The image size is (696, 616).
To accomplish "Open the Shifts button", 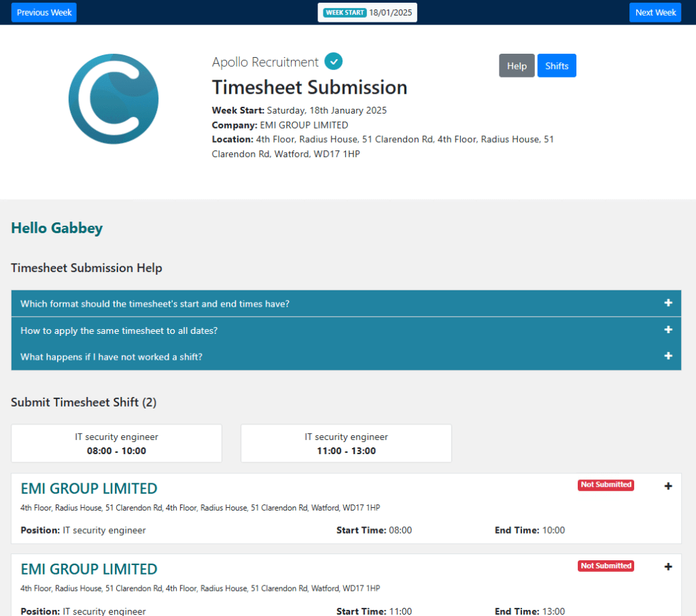I will (x=557, y=66).
